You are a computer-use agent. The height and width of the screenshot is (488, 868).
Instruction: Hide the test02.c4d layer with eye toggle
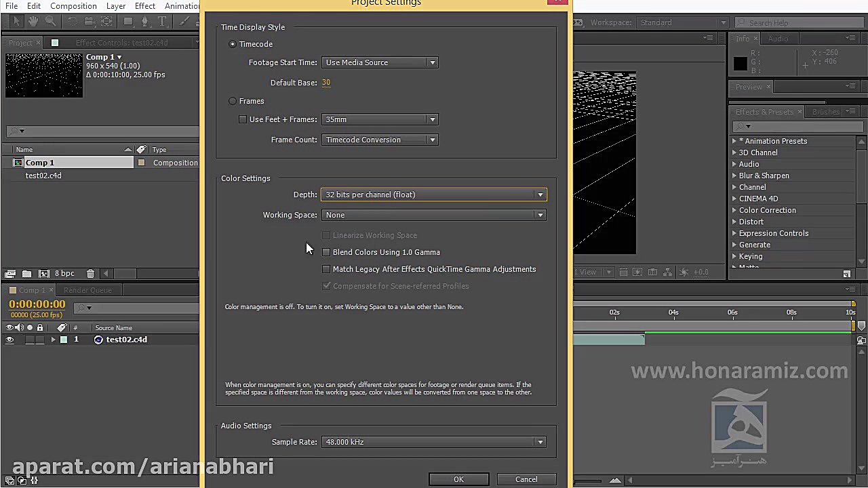(9, 340)
